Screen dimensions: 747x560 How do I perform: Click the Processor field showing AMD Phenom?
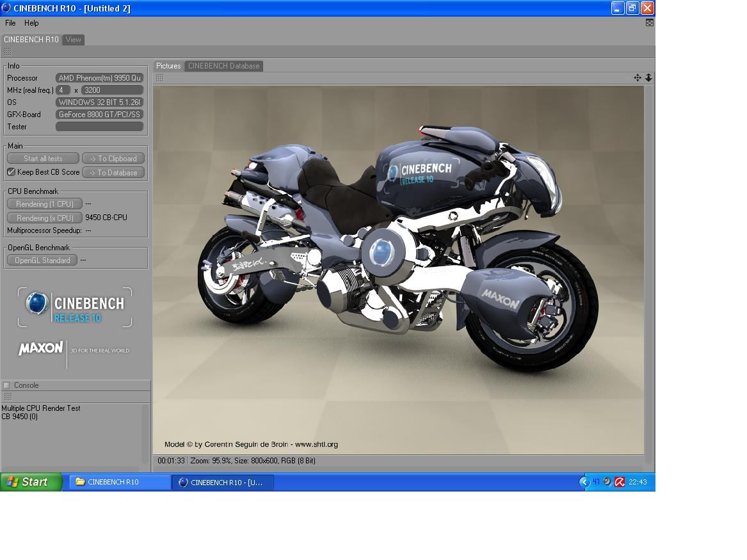[100, 77]
